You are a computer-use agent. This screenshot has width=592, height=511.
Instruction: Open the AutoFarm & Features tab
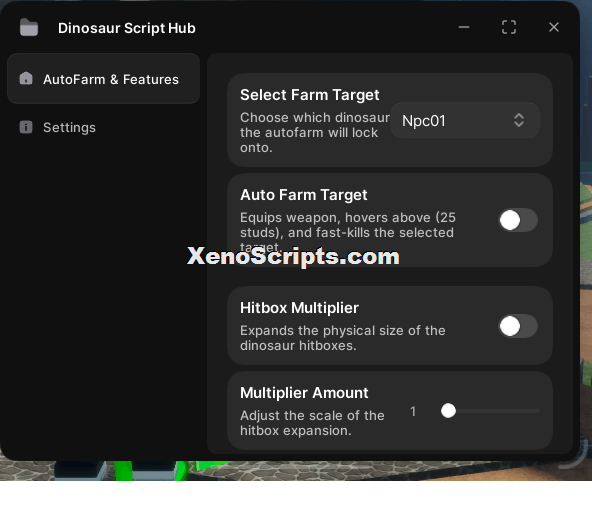tap(103, 79)
